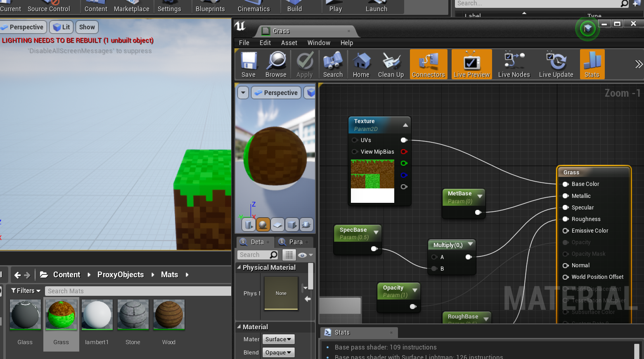
Task: Go Home in the material graph
Action: 361,64
